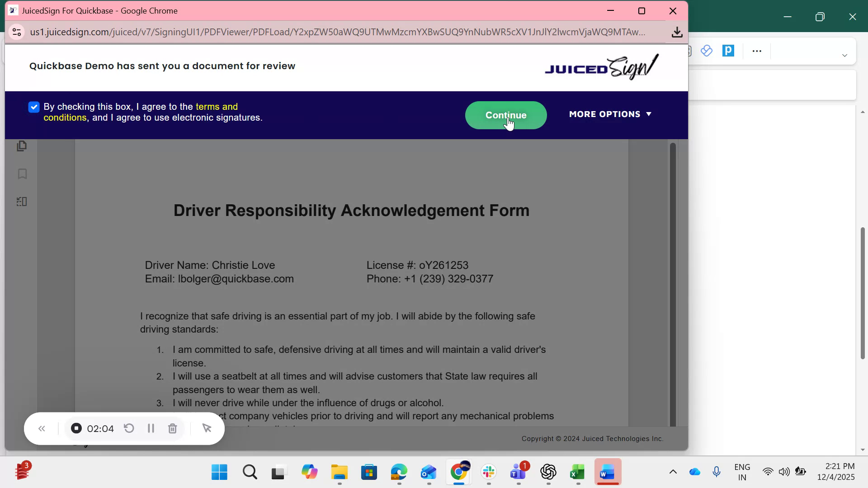Image resolution: width=868 pixels, height=488 pixels.
Task: Pause the screen recording
Action: (x=151, y=428)
